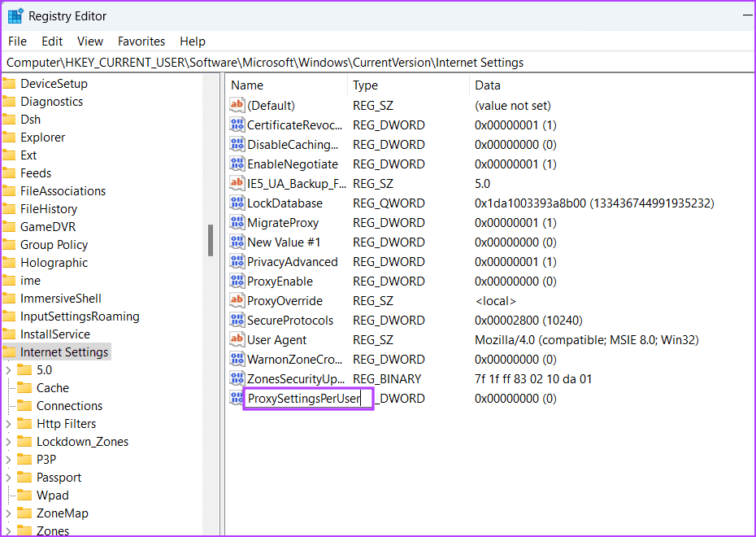Screen dimensions: 756x537
Task: Click the DWORD icon beside MigrateProxy
Action: (x=237, y=222)
